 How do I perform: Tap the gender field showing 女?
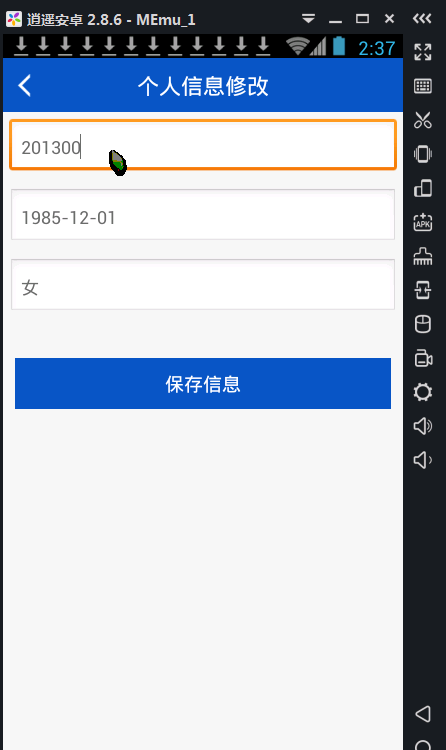(x=203, y=285)
